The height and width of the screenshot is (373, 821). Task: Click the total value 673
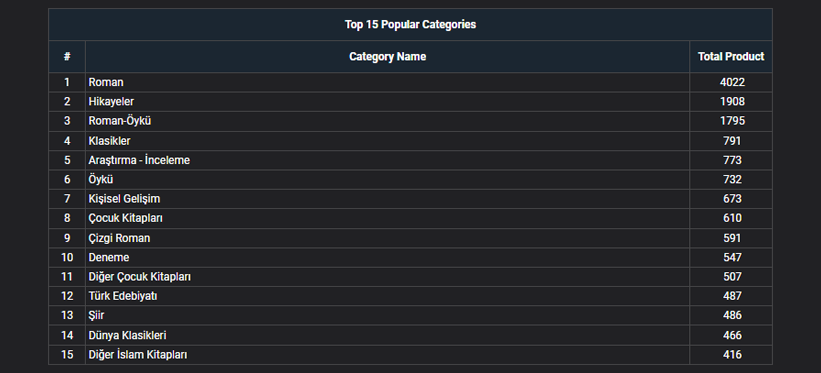(x=732, y=199)
